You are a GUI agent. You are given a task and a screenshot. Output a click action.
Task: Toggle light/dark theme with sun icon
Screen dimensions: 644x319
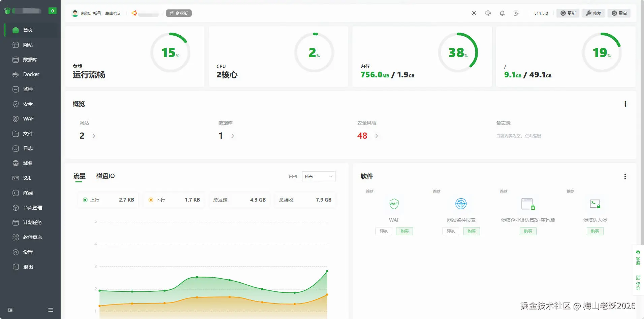click(x=474, y=13)
